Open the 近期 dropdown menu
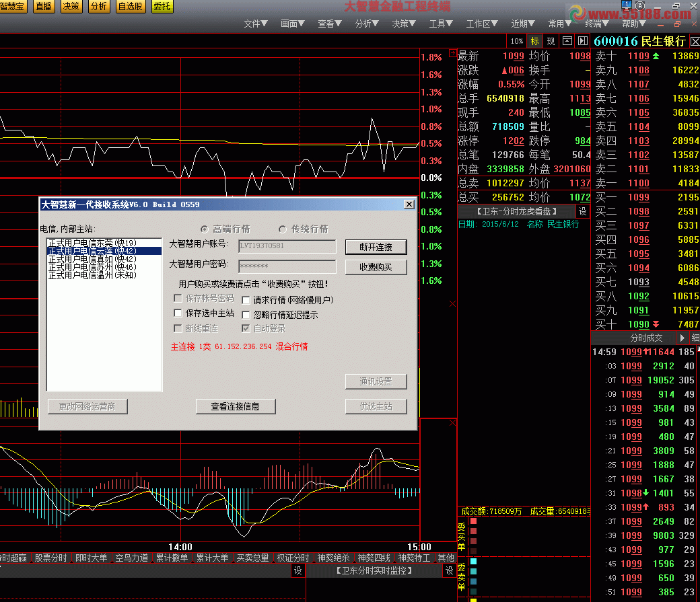The height and width of the screenshot is (602, 700). point(523,24)
